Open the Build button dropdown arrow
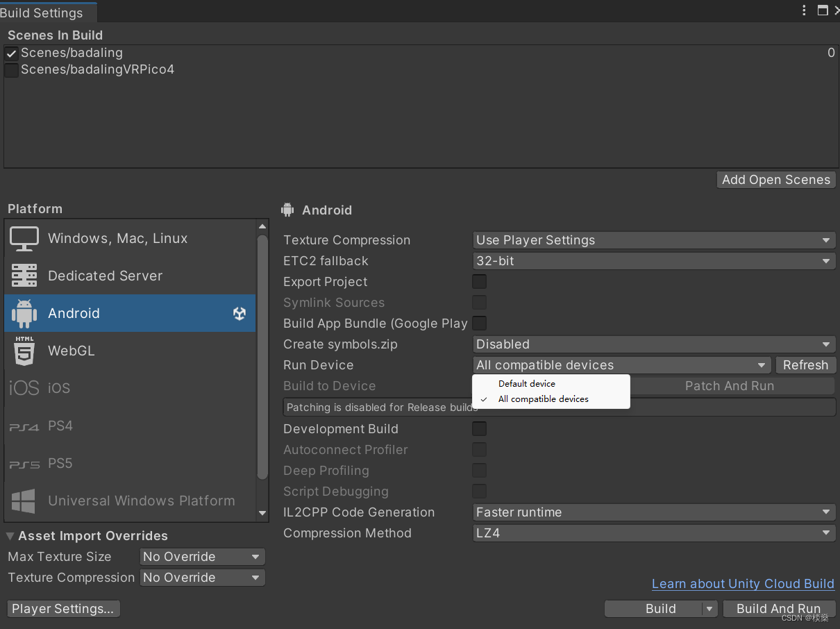 point(709,609)
